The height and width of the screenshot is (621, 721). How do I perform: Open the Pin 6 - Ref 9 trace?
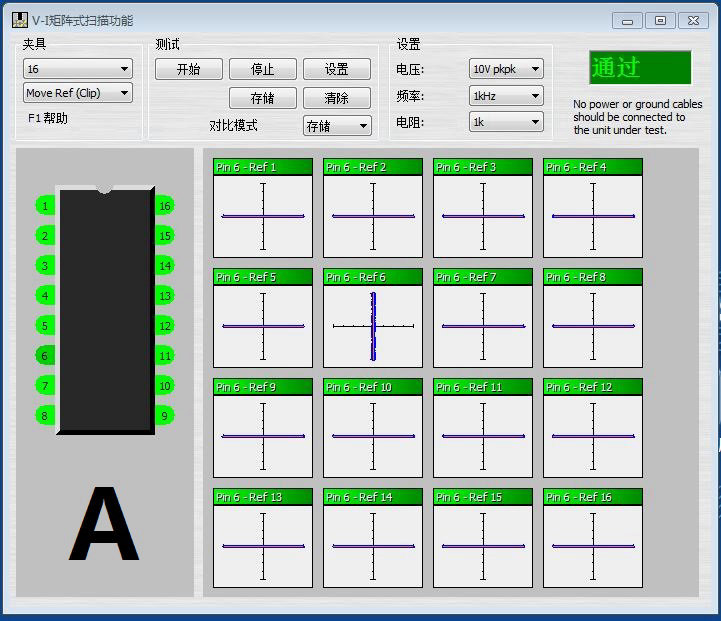263,428
